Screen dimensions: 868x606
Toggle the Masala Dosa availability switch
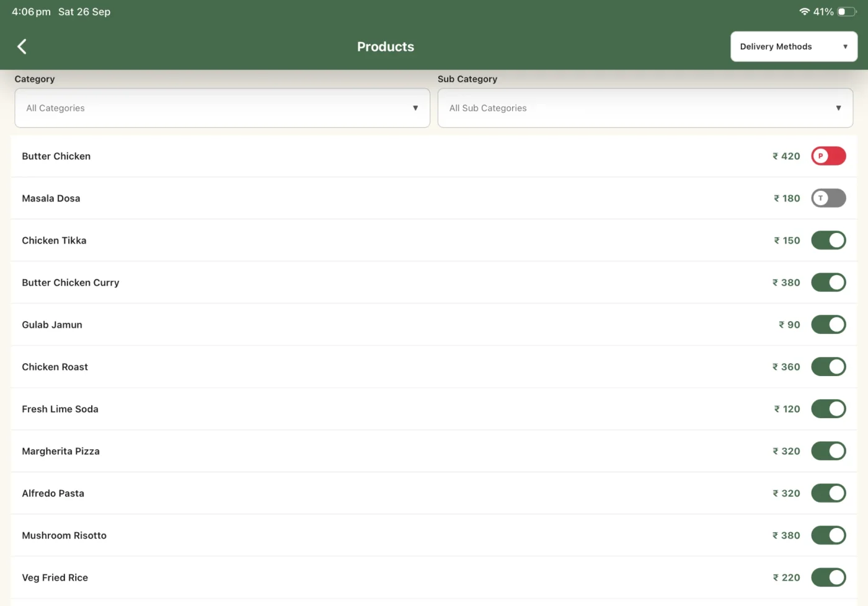(828, 198)
